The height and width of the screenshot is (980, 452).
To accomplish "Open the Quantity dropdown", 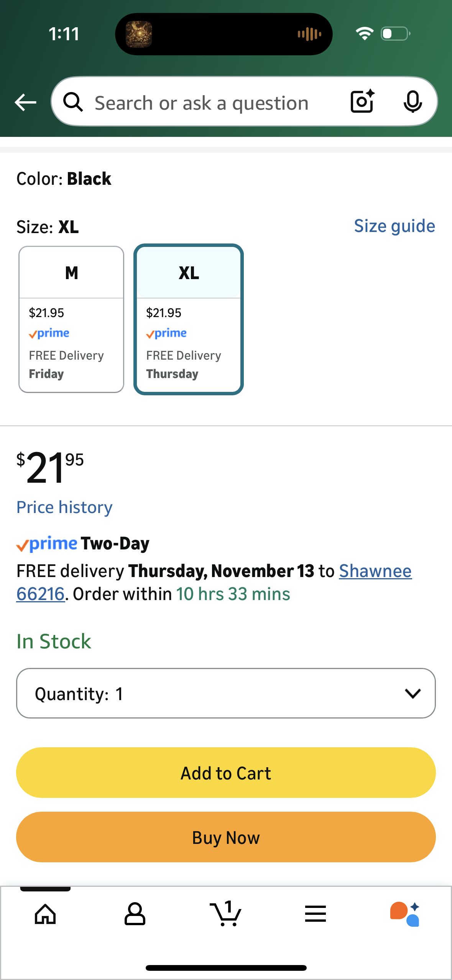I will point(226,693).
